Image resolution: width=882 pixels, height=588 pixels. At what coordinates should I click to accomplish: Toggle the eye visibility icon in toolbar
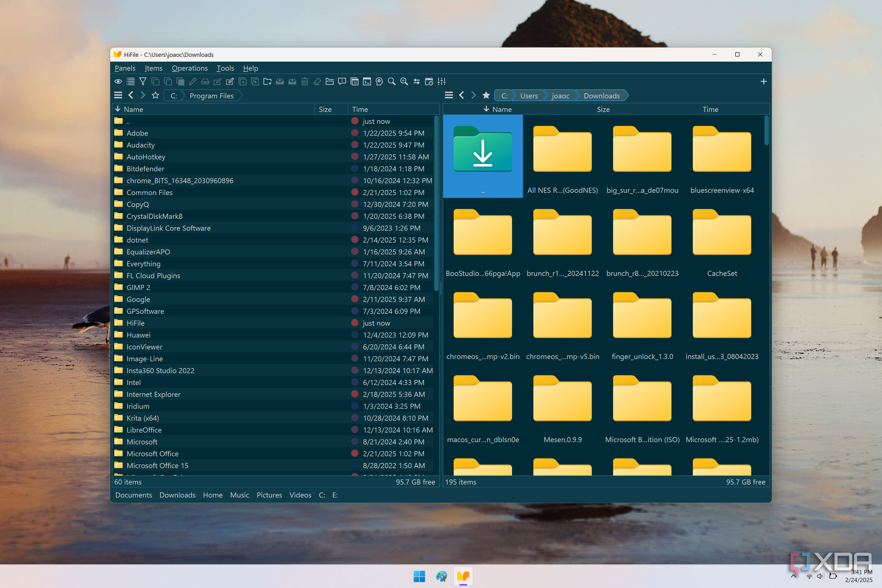(118, 81)
